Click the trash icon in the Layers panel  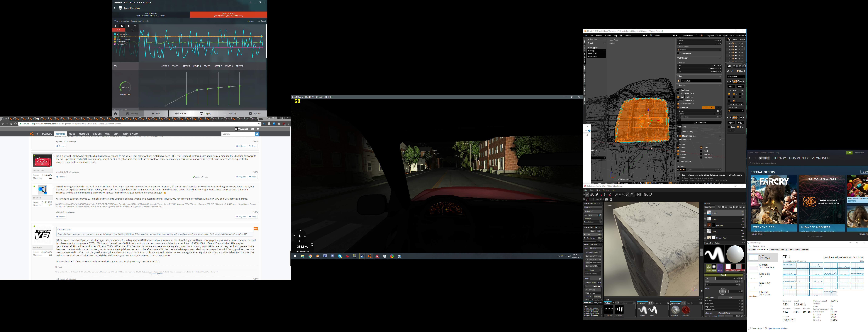tap(744, 207)
